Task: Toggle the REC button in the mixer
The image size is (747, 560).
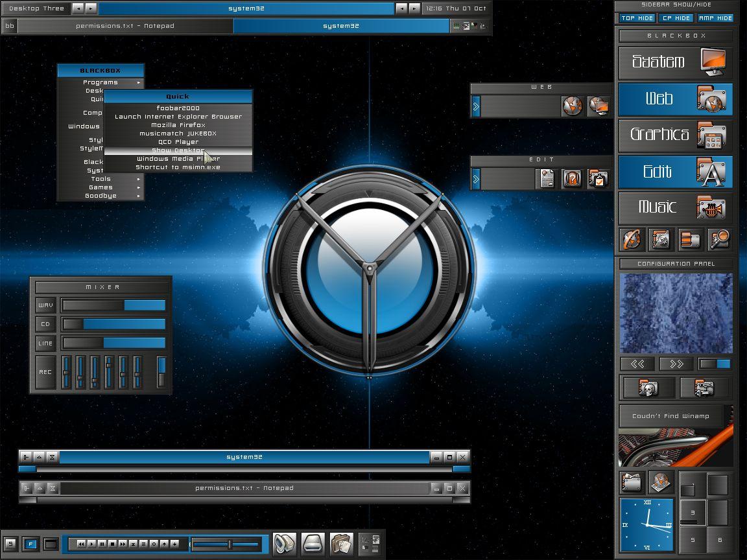Action: point(45,372)
